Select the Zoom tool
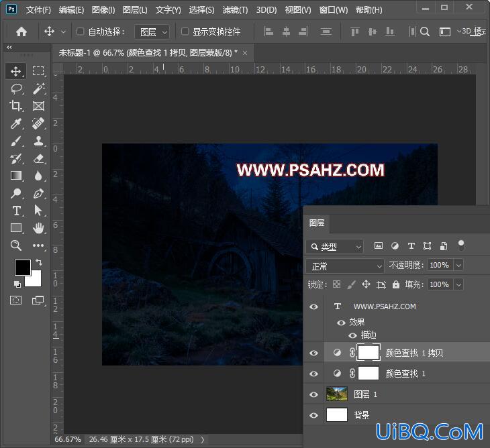The width and height of the screenshot is (490, 448). click(x=16, y=245)
